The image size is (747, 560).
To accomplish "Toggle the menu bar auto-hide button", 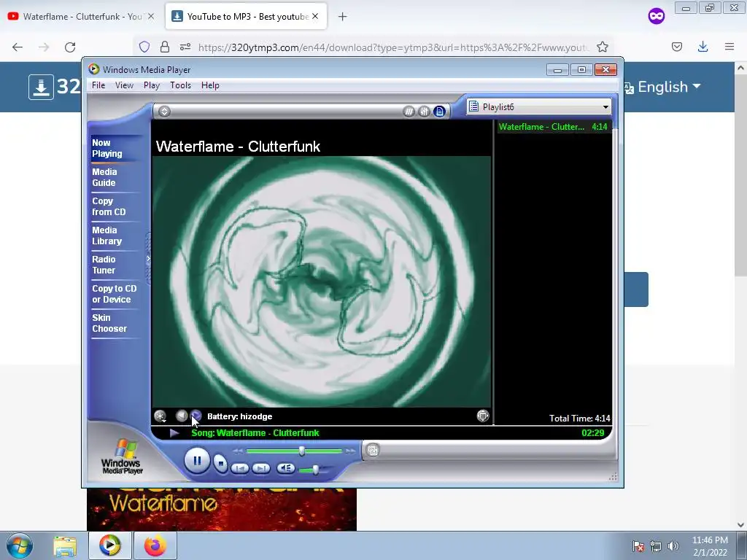I will click(164, 112).
